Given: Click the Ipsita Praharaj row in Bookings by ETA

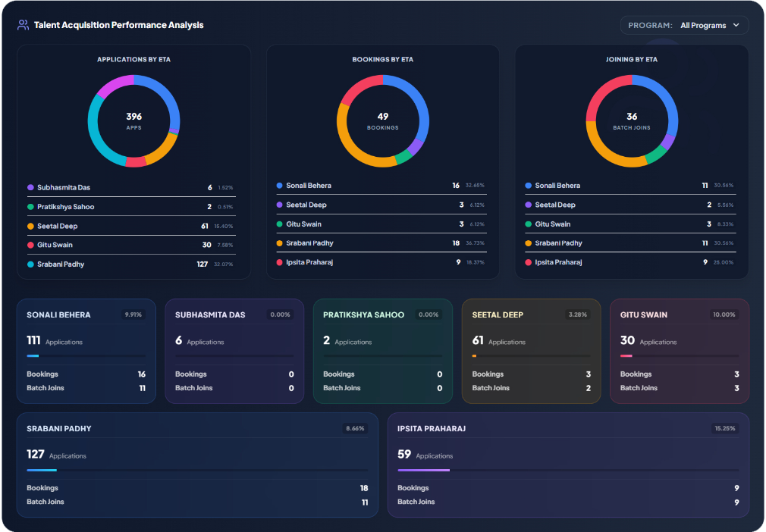Looking at the screenshot, I should click(x=381, y=262).
